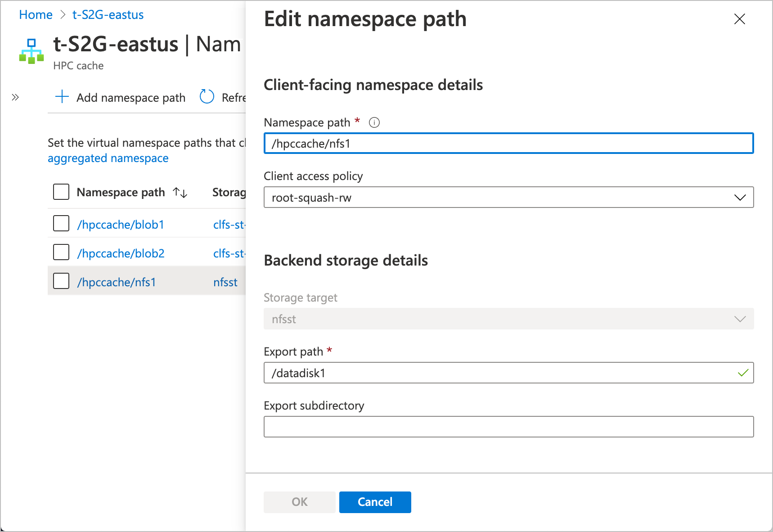This screenshot has width=773, height=532.
Task: Click inside the Export subdirectory field
Action: tap(508, 427)
